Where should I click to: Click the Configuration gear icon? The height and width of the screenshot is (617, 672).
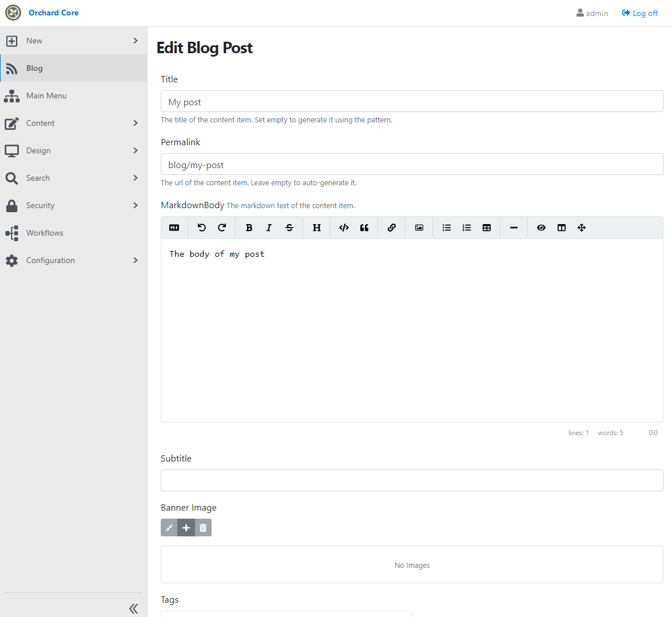11,261
